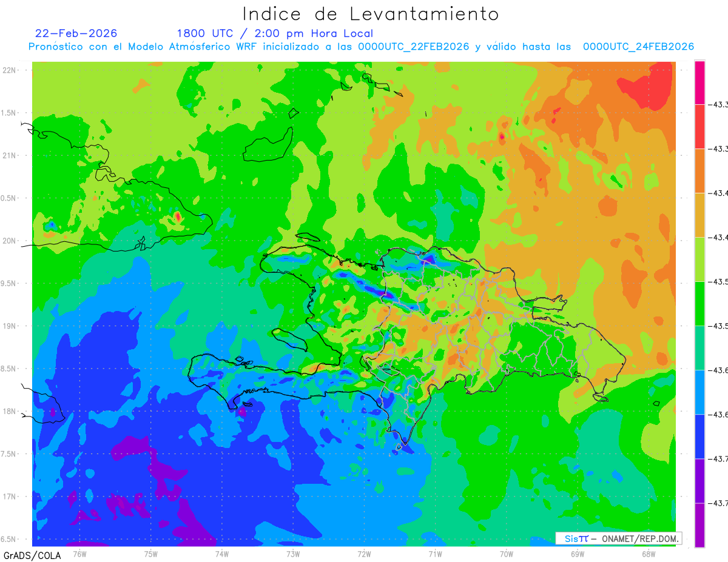Click the '68W' longitude label
The height and width of the screenshot is (562, 728).
(x=649, y=554)
